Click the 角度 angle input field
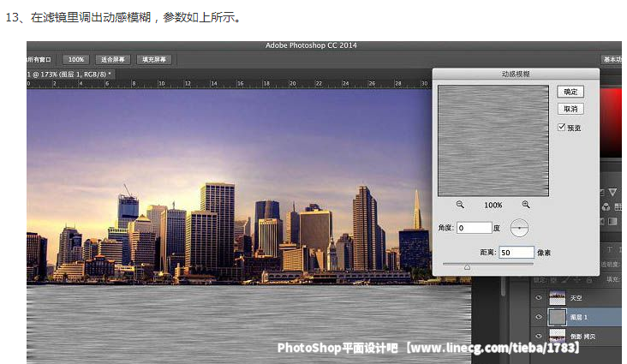This screenshot has height=364, width=627. point(475,228)
